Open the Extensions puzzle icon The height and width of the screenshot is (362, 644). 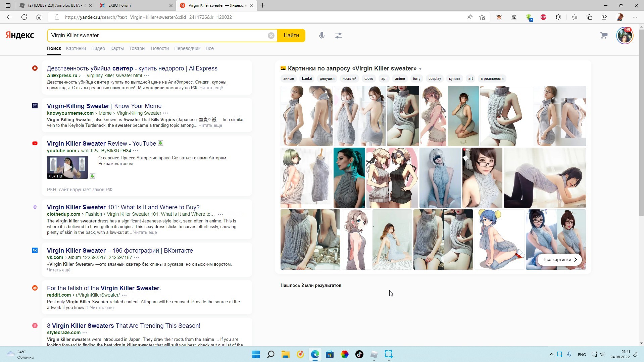coord(558,17)
